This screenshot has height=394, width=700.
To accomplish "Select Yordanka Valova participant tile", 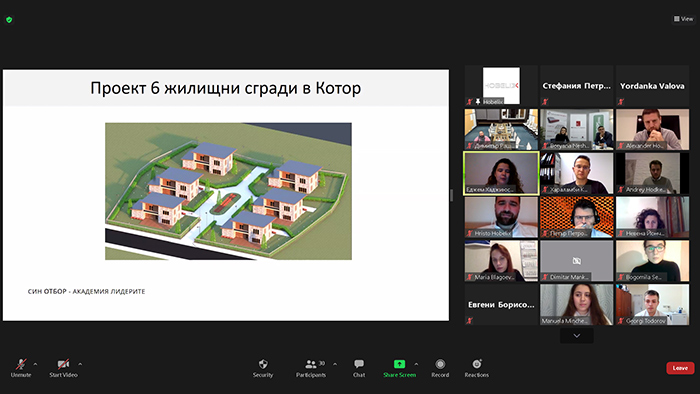I will coord(652,86).
